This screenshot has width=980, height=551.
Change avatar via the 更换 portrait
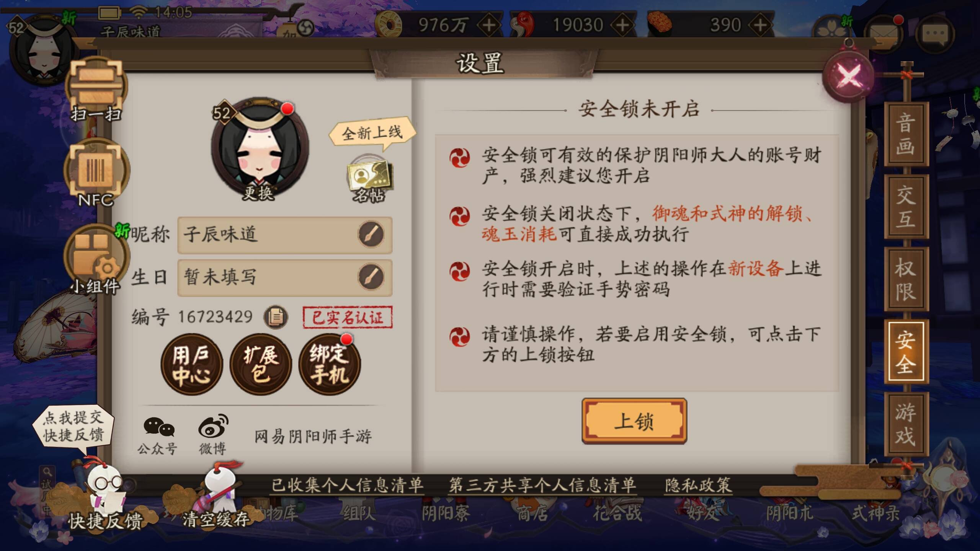pyautogui.click(x=260, y=149)
